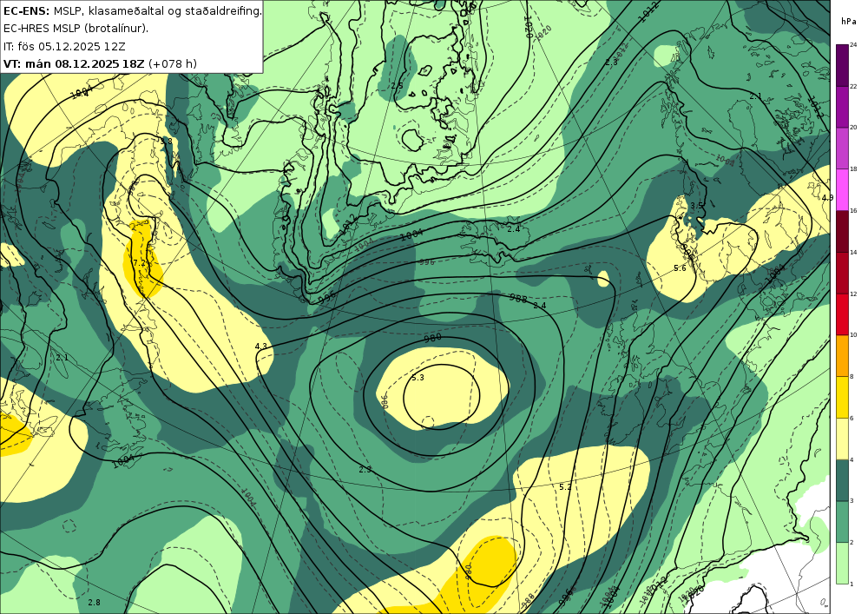The height and width of the screenshot is (614, 868).
Task: Select the dark maroon 14–16 hPa legend color
Action: [841, 231]
